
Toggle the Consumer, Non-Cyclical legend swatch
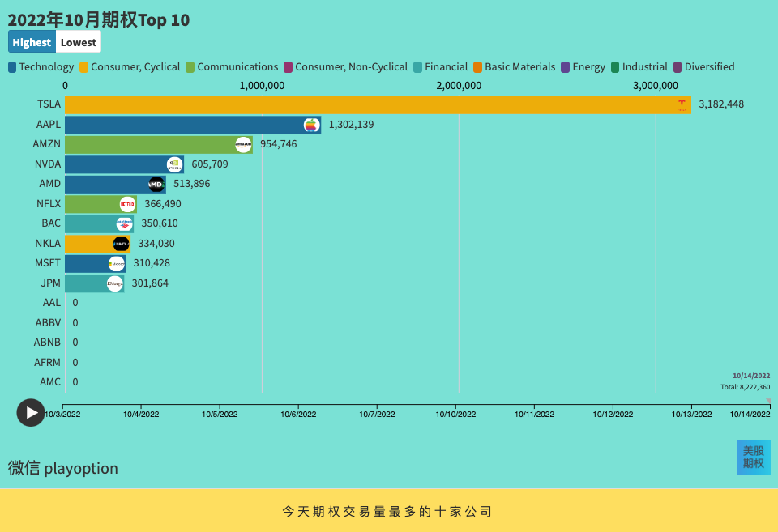pos(288,67)
